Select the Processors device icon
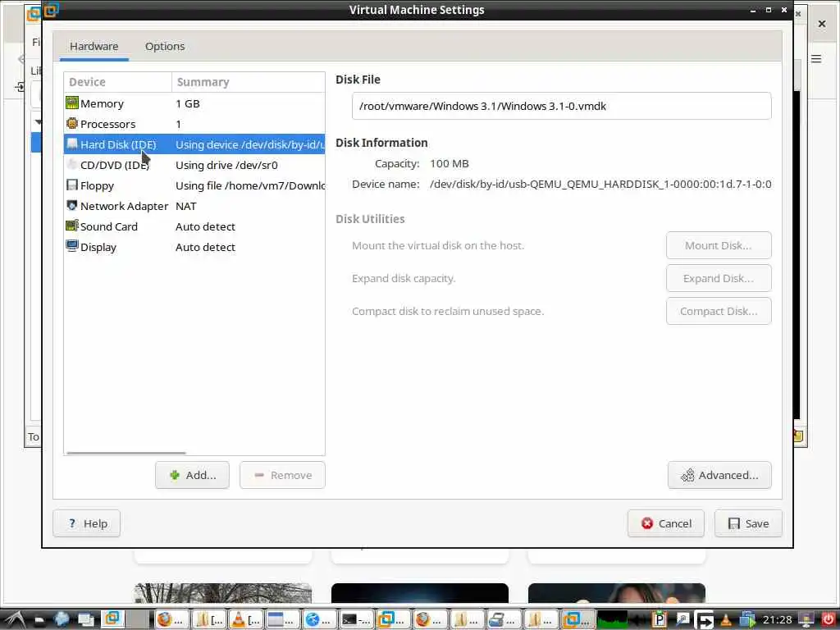This screenshot has height=630, width=840. [72, 123]
